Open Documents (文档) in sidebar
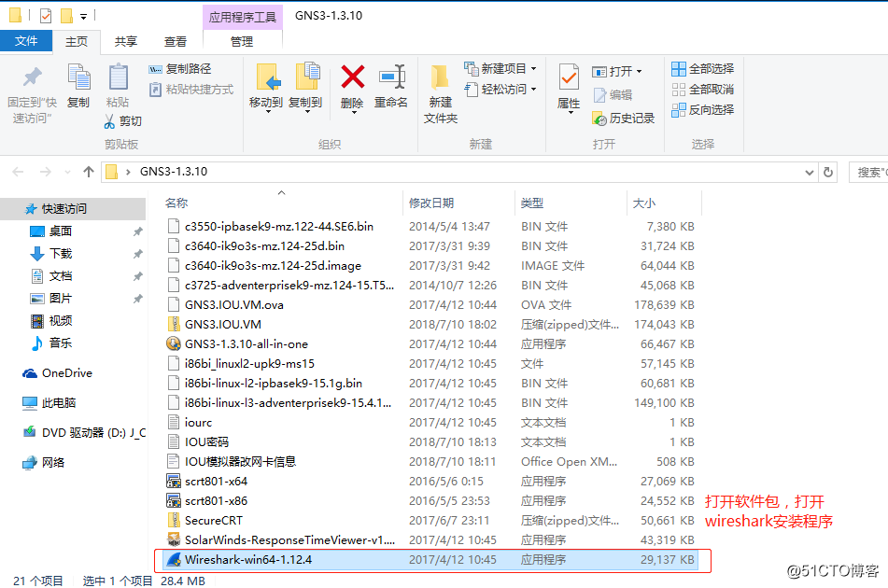This screenshot has width=888, height=588. 60,276
